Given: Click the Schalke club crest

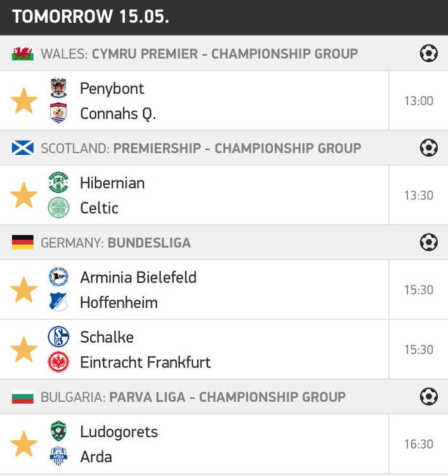Looking at the screenshot, I should 58,337.
